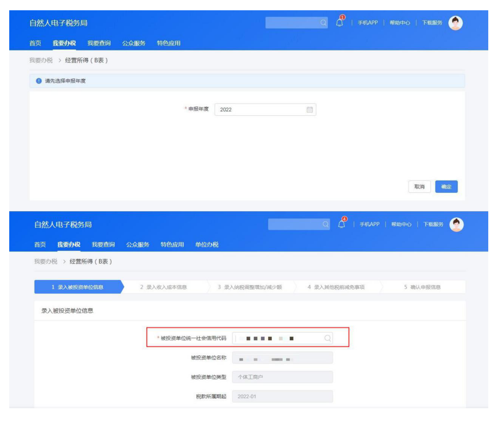Image resolution: width=504 pixels, height=437 pixels.
Task: Click 经营所得 (B表) breadcrumb in lower page
Action: tap(91, 262)
